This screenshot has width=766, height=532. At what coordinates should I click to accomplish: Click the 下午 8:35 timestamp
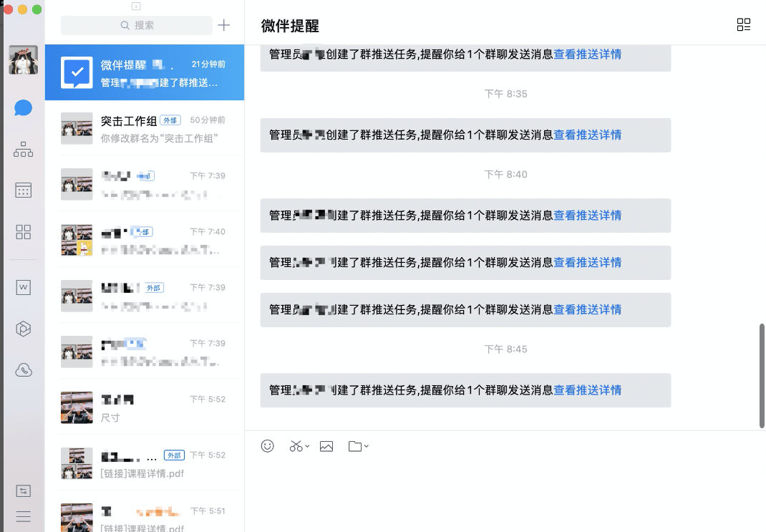click(x=505, y=94)
